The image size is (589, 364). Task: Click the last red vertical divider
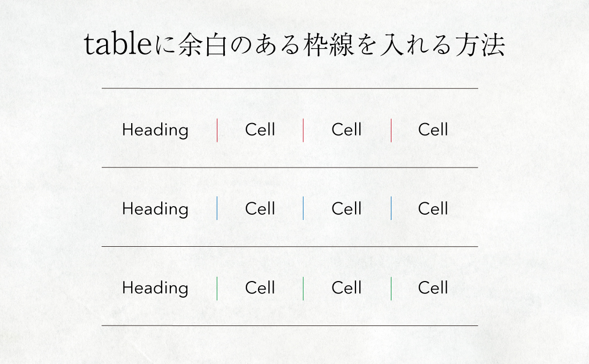pyautogui.click(x=391, y=130)
